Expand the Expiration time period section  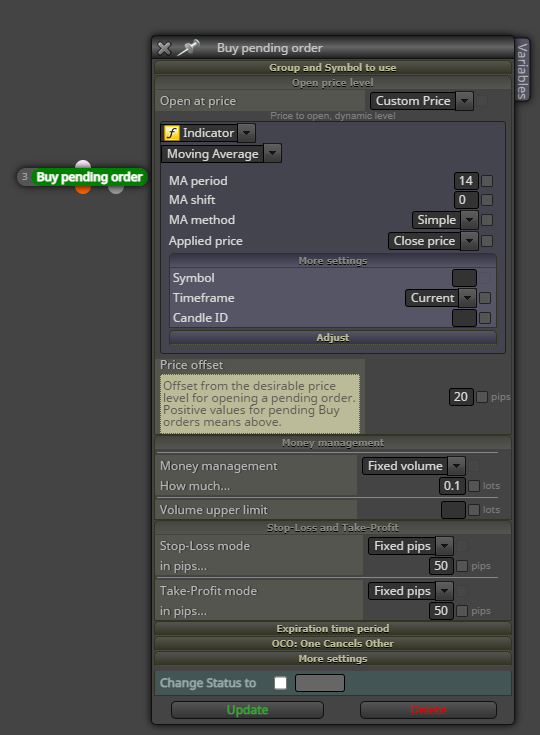pos(333,629)
